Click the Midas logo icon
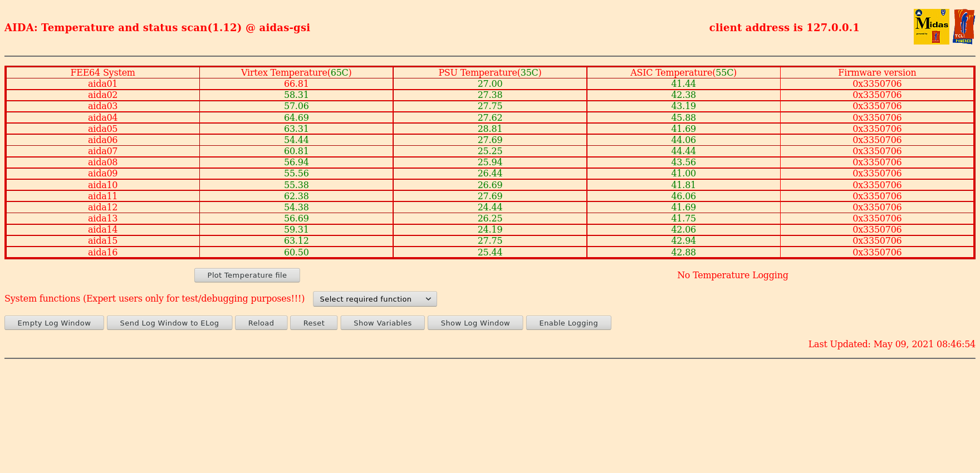This screenshot has width=980, height=473. tap(932, 27)
